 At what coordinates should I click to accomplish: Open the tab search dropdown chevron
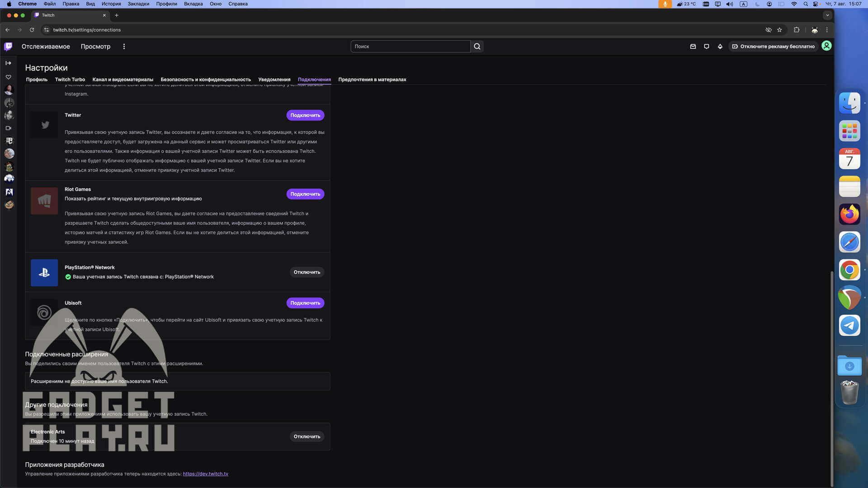coord(827,15)
